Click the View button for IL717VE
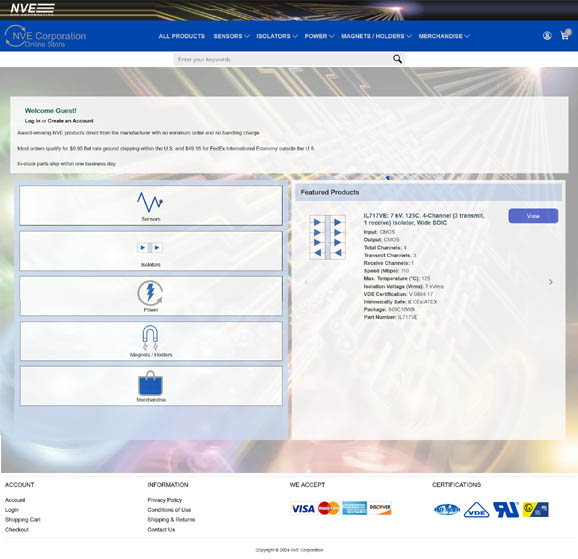 (x=533, y=216)
